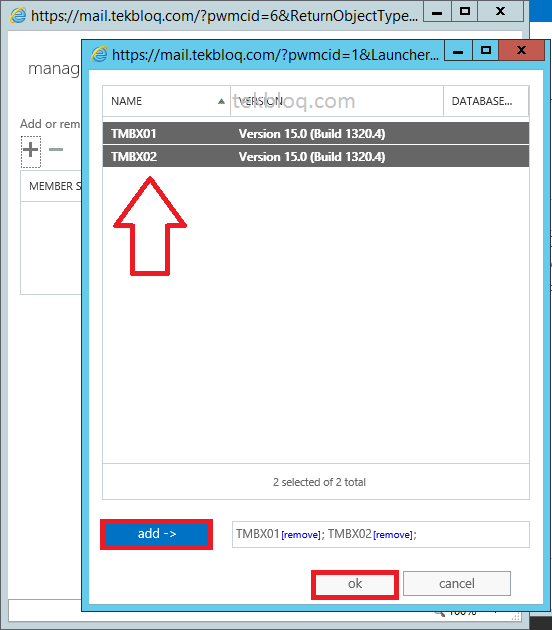Sort list by VERSION column header

click(x=337, y=101)
